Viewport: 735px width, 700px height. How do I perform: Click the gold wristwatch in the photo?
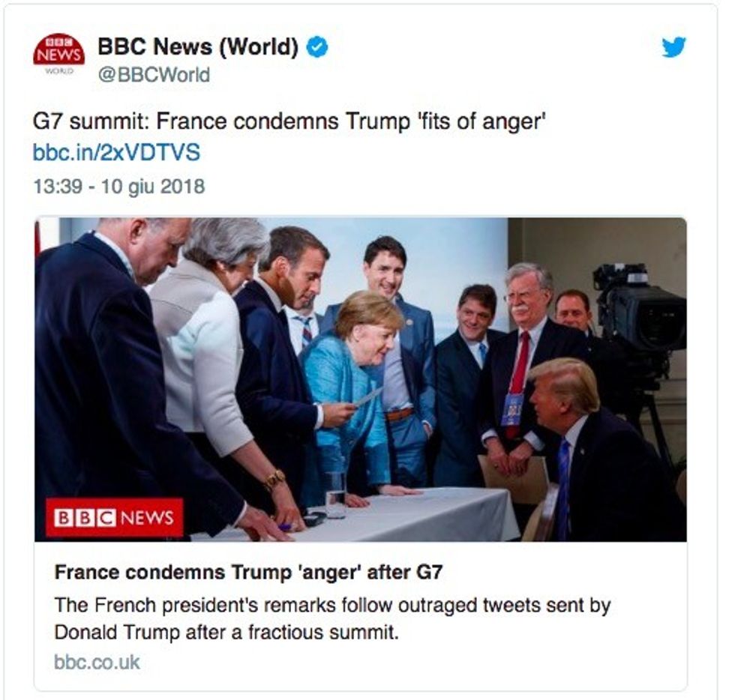pos(274,480)
